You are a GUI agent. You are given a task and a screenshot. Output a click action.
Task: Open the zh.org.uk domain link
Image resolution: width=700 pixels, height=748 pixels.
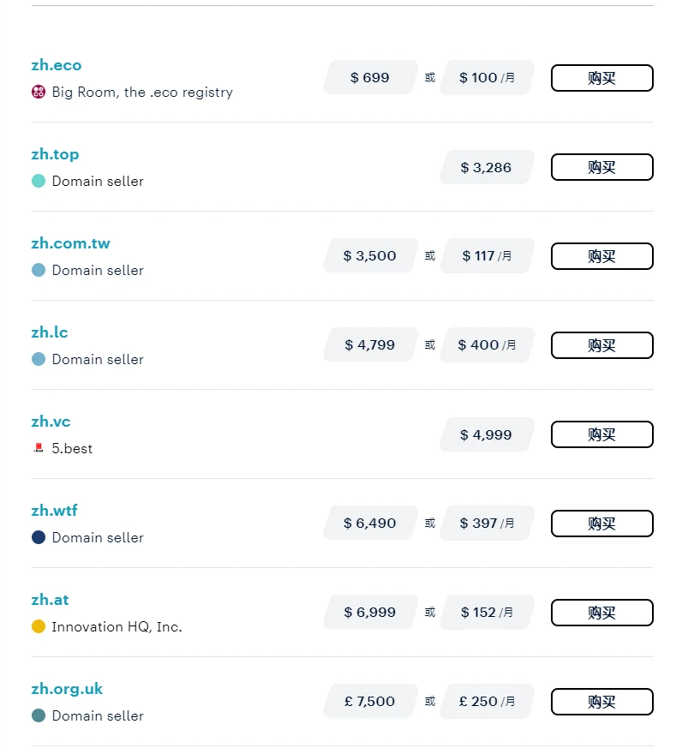point(67,689)
